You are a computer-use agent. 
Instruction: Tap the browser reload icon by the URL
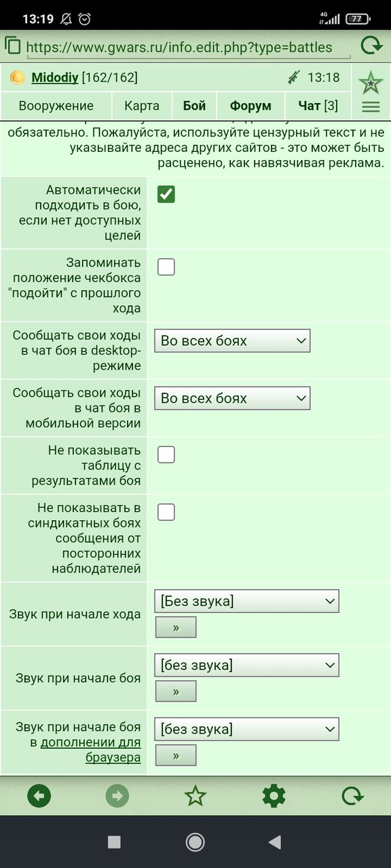371,46
